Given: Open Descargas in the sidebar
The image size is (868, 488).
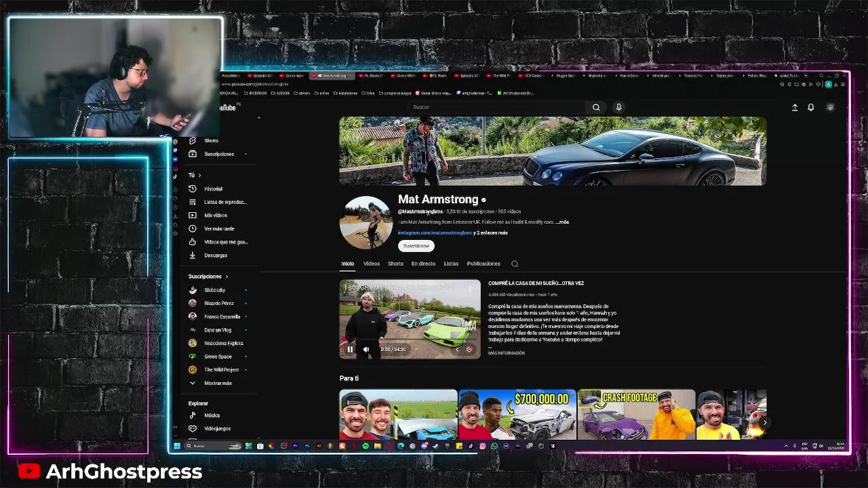Looking at the screenshot, I should pyautogui.click(x=216, y=255).
